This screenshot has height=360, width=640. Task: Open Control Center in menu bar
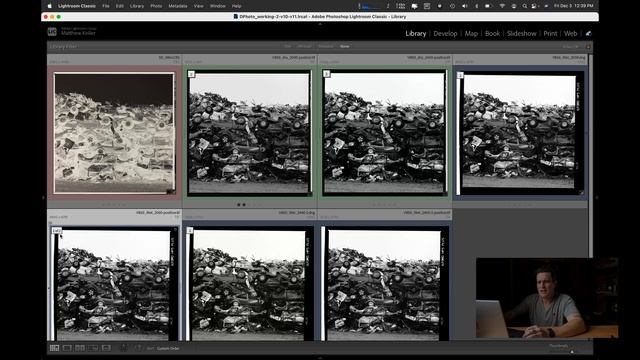(x=534, y=6)
